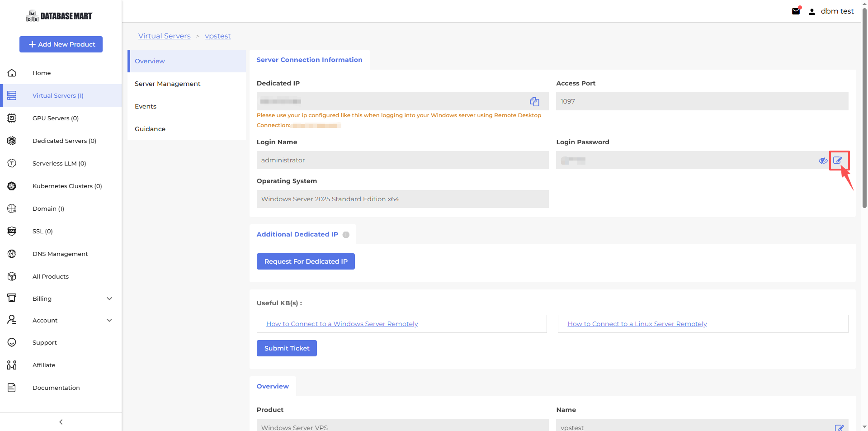Click the Home sidebar icon

tap(12, 73)
